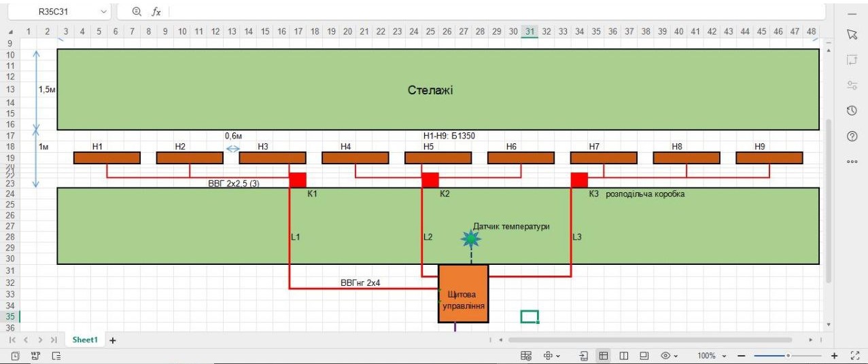868x364 pixels.
Task: Open the Name Box dropdown arrow
Action: 104,12
